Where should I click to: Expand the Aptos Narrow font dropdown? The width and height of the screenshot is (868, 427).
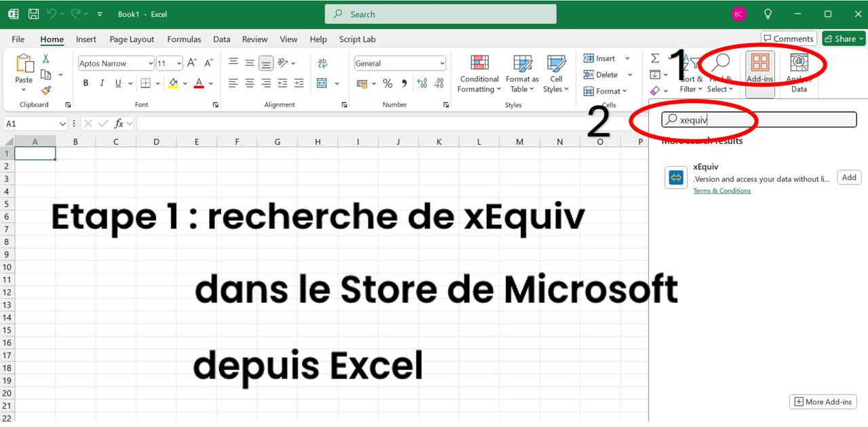pyautogui.click(x=151, y=64)
